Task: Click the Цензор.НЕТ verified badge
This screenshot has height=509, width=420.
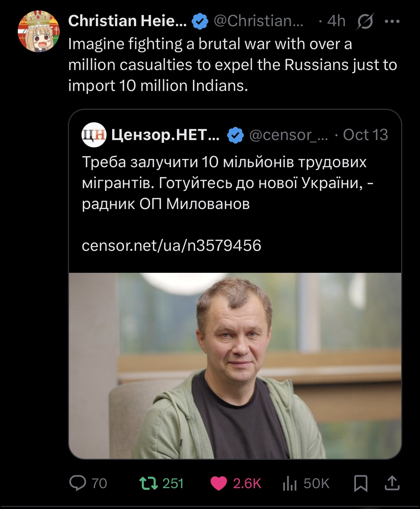Action: pyautogui.click(x=235, y=135)
